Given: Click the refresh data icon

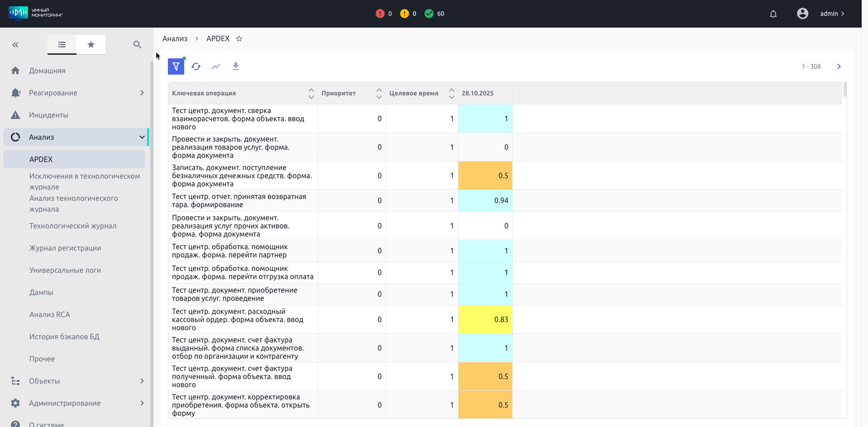Looking at the screenshot, I should (x=196, y=66).
